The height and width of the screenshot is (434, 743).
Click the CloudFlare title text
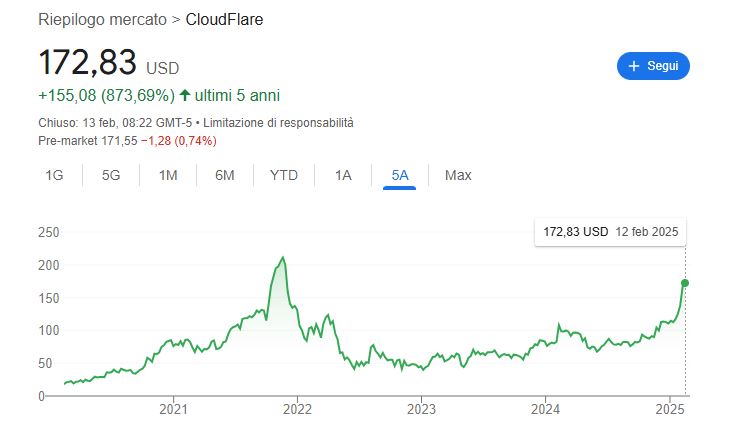tap(225, 19)
